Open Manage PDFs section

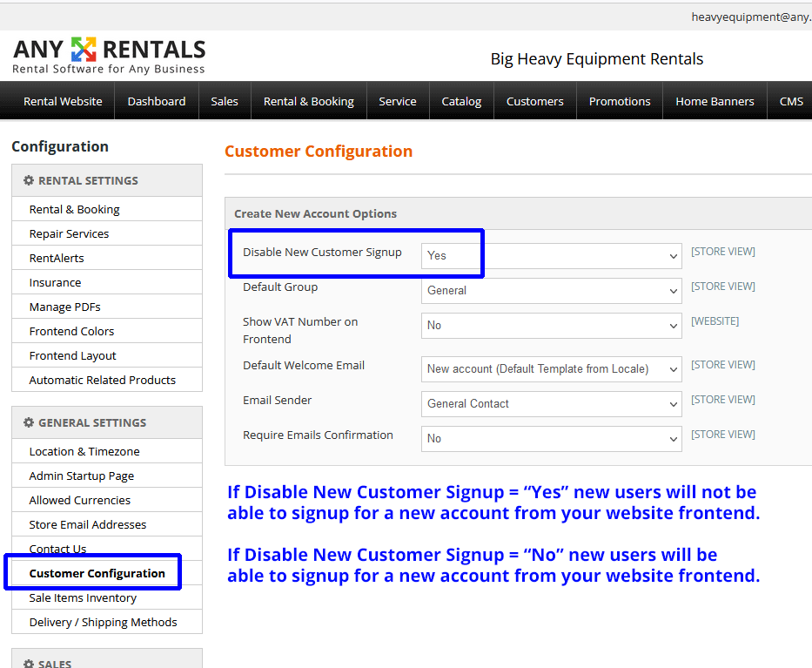[64, 307]
